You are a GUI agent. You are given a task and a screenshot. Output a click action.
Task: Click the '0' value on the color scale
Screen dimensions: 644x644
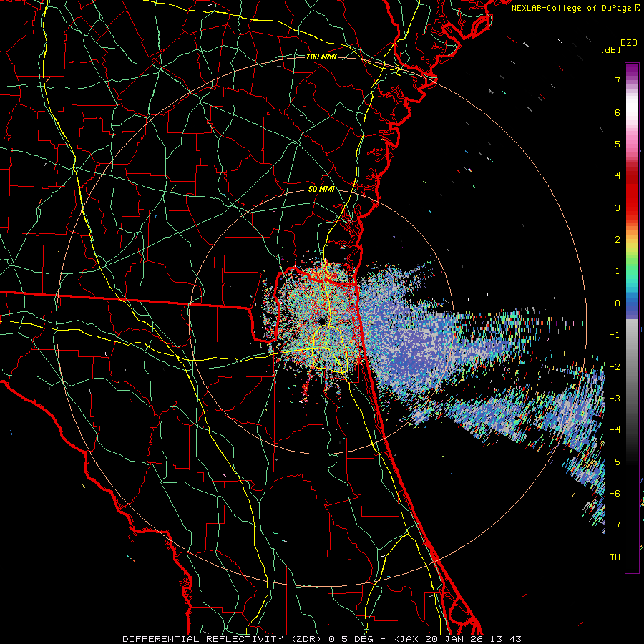click(x=618, y=303)
